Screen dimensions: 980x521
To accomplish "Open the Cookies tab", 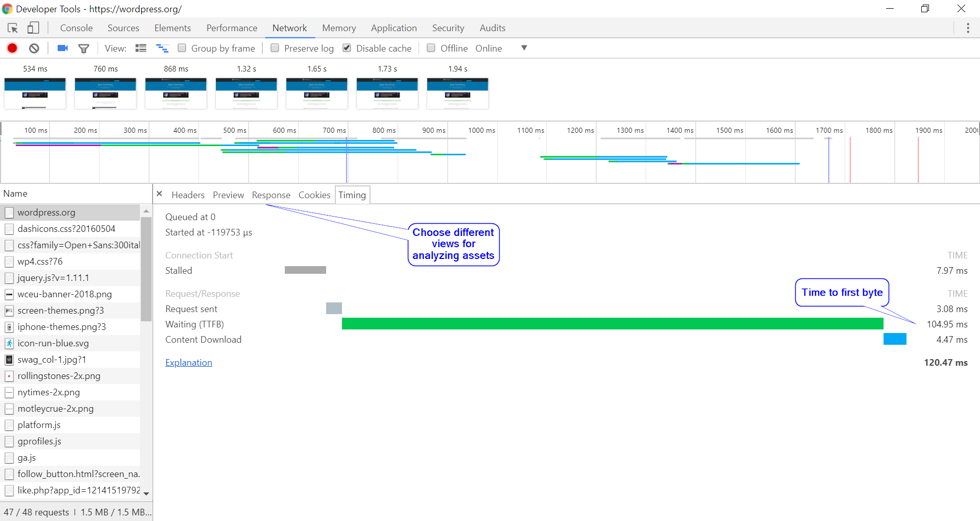I will tap(314, 195).
